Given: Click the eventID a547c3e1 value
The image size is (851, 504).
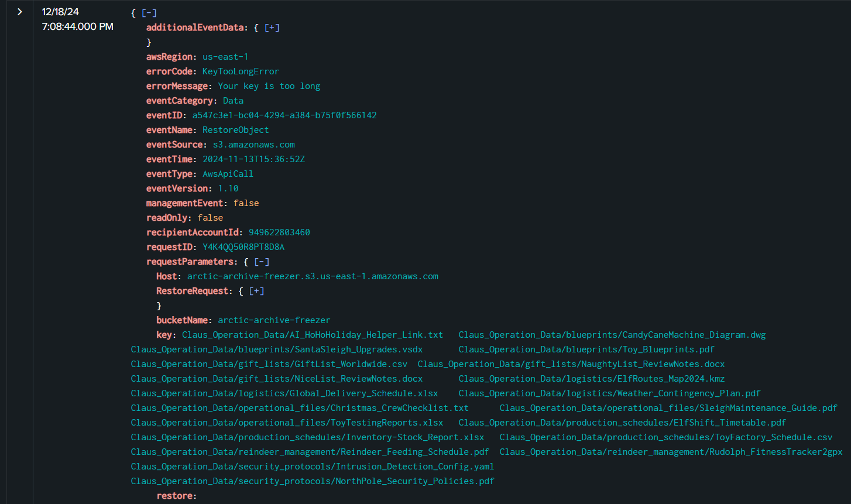Looking at the screenshot, I should [284, 115].
